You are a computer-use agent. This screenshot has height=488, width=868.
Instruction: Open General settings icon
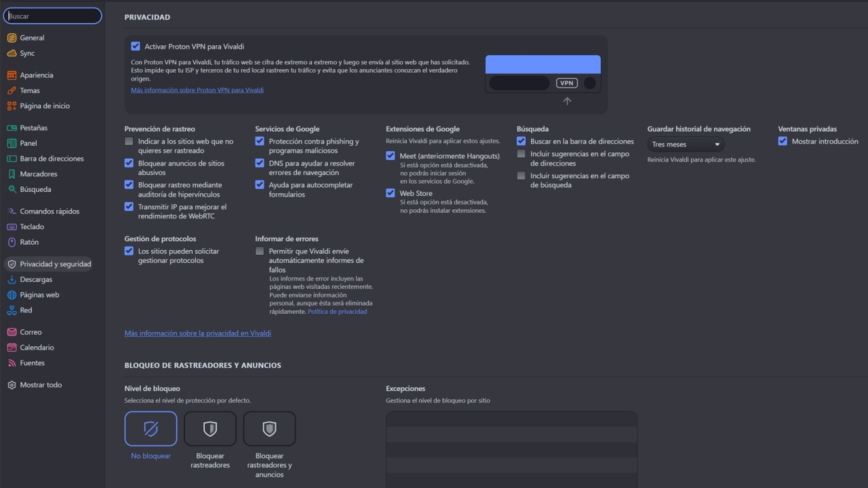[12, 38]
